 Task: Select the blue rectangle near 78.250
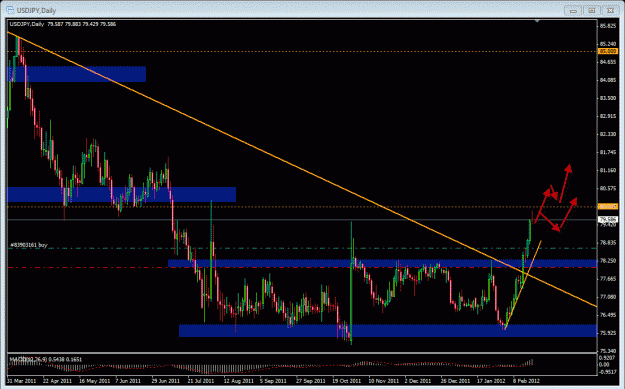pyautogui.click(x=383, y=263)
